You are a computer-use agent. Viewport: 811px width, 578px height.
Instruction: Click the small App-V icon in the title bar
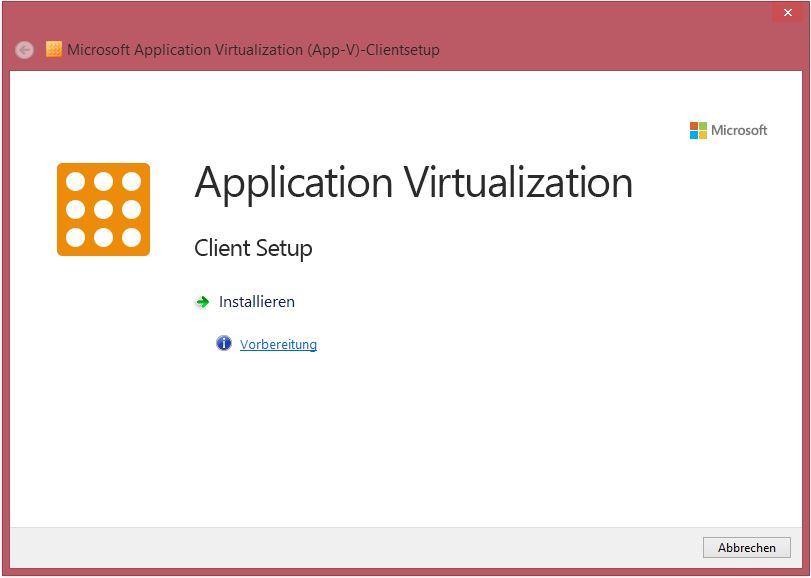53,48
